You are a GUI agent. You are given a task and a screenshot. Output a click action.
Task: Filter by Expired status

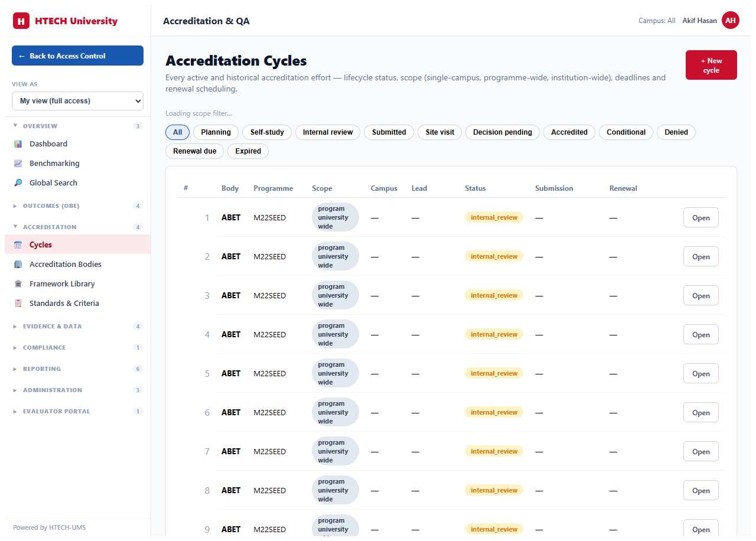(x=248, y=151)
